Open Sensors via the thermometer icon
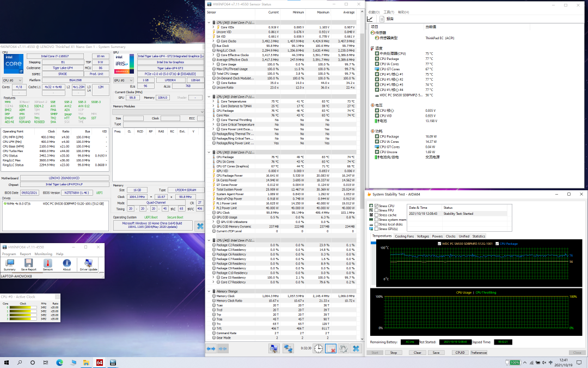 [x=47, y=263]
